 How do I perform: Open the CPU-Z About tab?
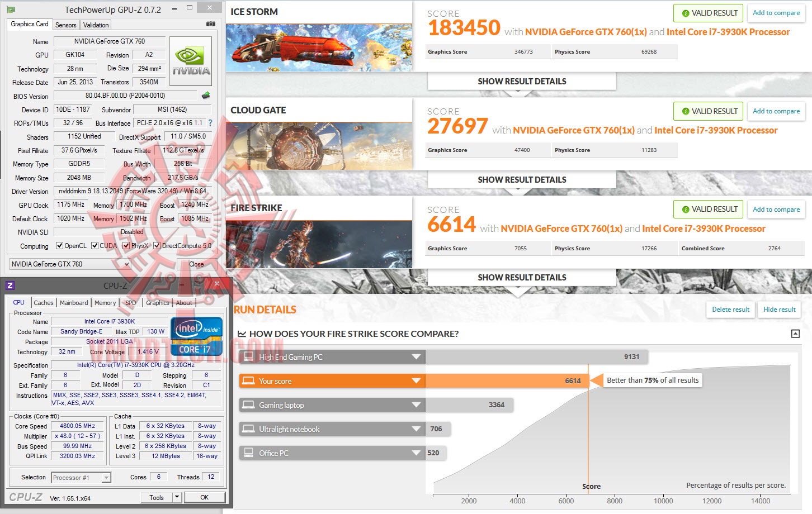click(x=184, y=303)
